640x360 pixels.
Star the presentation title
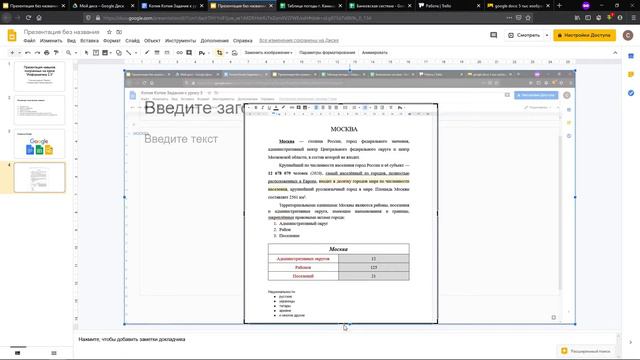[109, 32]
